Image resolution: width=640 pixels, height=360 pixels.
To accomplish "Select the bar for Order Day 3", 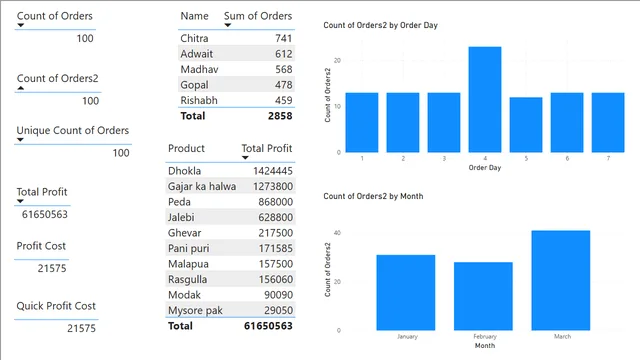I will click(x=444, y=122).
